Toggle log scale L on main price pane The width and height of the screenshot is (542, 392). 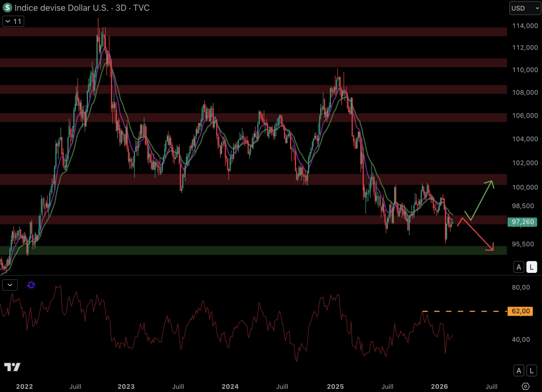point(531,267)
